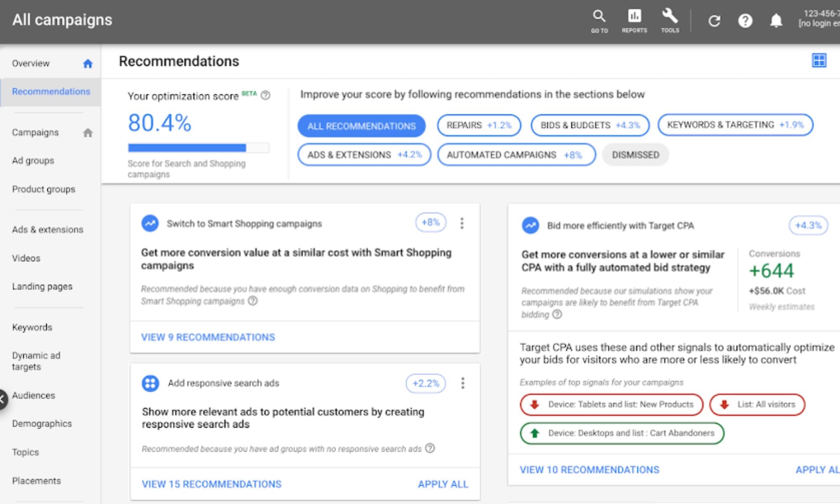Toggle the Dismissed filter chip
This screenshot has width=840, height=504.
pos(635,155)
